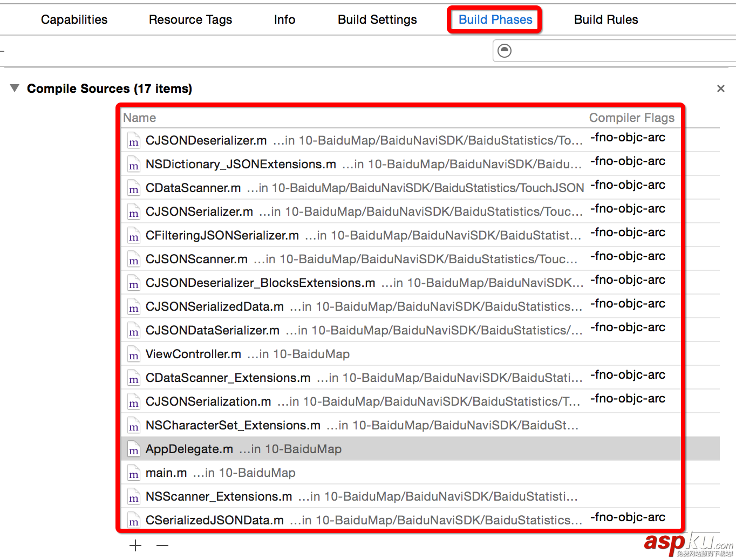736x560 pixels.
Task: Select the CFilteringJSONSerializer.m file icon
Action: 134,236
